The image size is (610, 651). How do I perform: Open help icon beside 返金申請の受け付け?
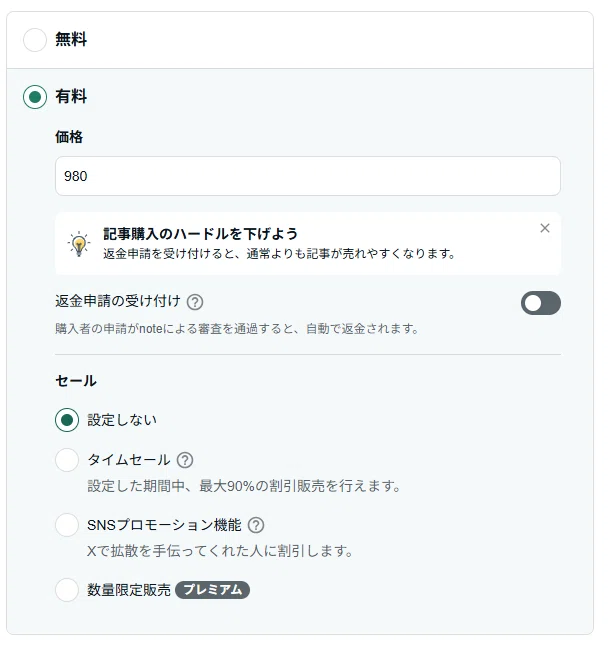coord(195,302)
